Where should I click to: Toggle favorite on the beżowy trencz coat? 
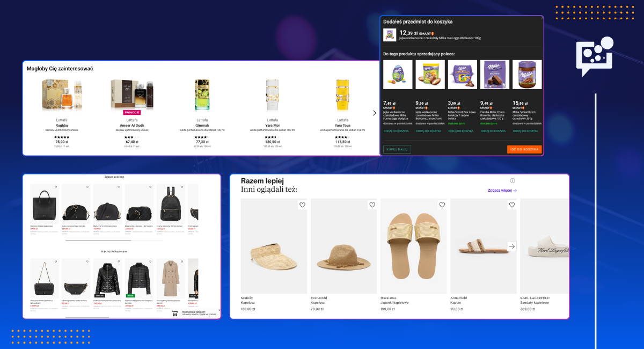point(183,261)
